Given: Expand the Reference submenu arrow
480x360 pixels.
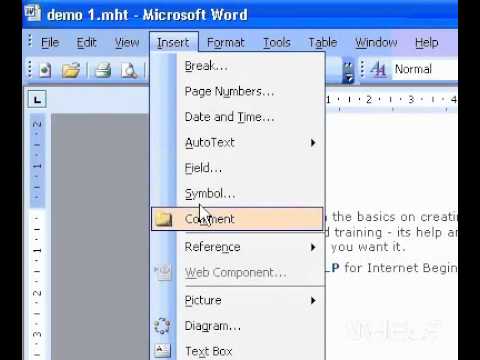Looking at the screenshot, I should point(313,247).
